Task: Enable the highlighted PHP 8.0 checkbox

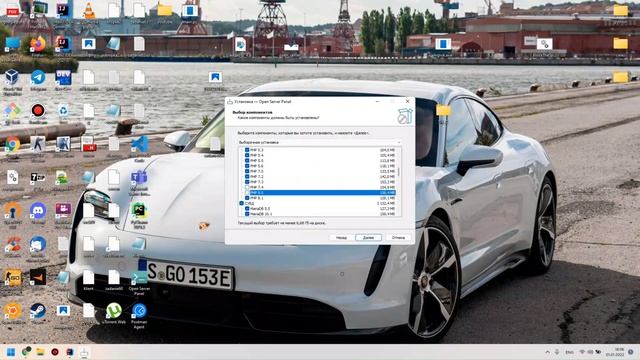Action: point(247,192)
